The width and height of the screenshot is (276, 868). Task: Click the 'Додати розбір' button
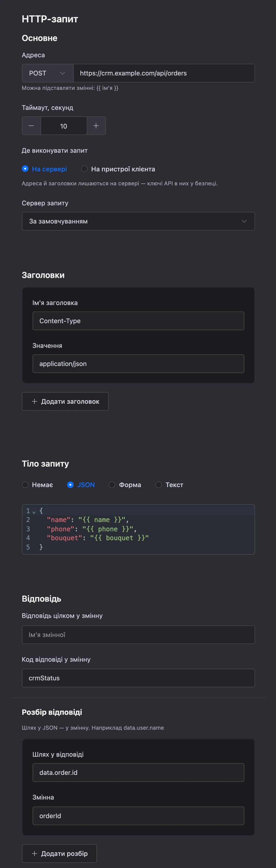coord(59,854)
